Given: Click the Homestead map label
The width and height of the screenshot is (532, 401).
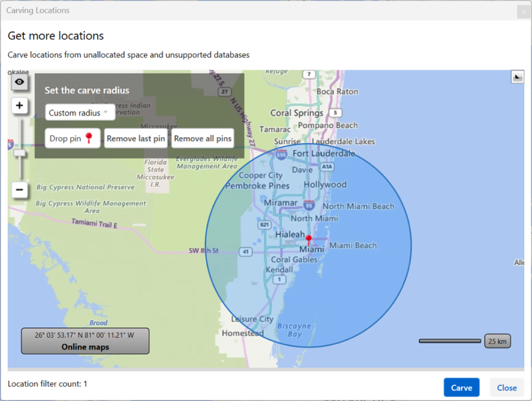Looking at the screenshot, I should click(x=243, y=333).
